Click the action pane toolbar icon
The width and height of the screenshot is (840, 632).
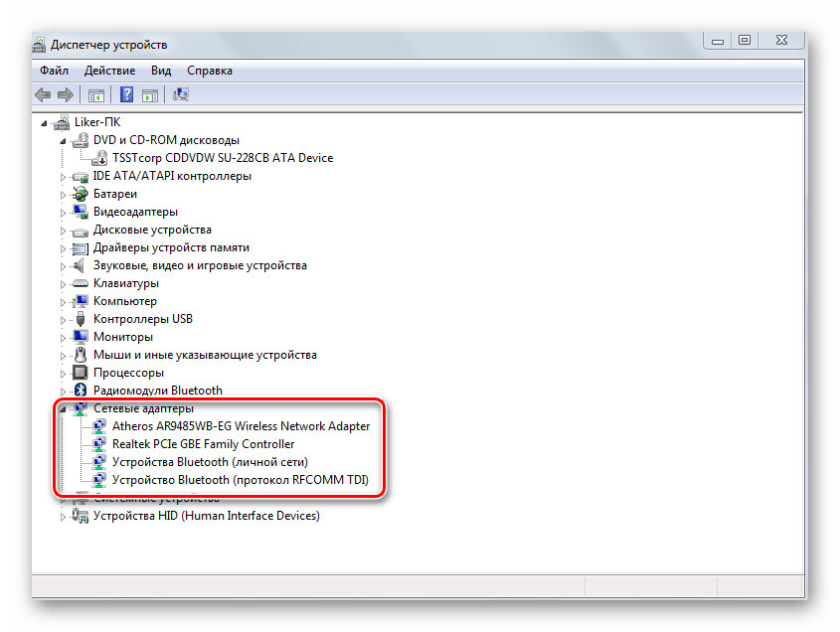(x=150, y=95)
